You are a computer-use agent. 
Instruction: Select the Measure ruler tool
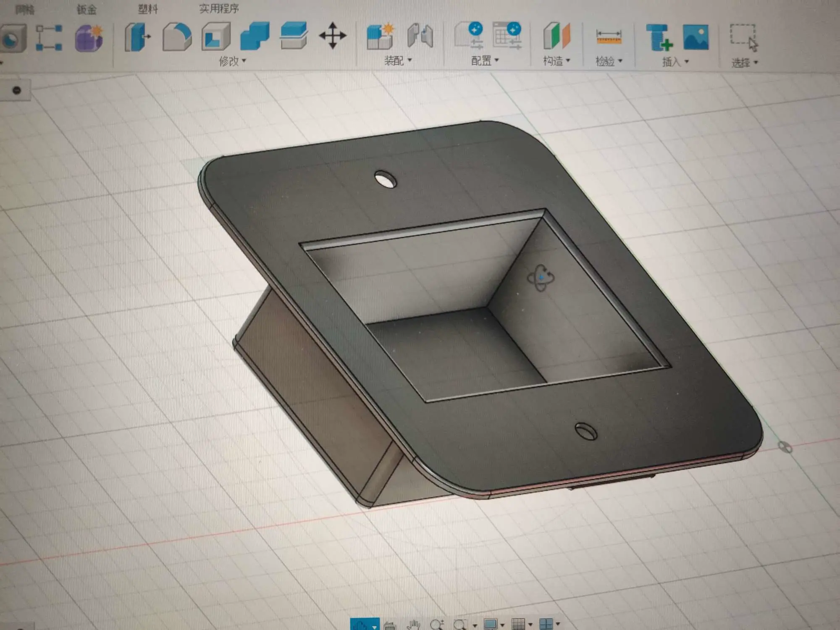pos(609,37)
